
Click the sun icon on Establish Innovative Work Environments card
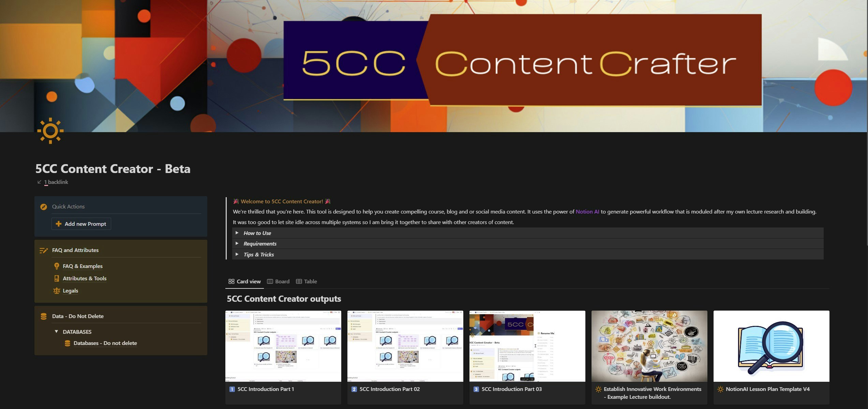(598, 389)
